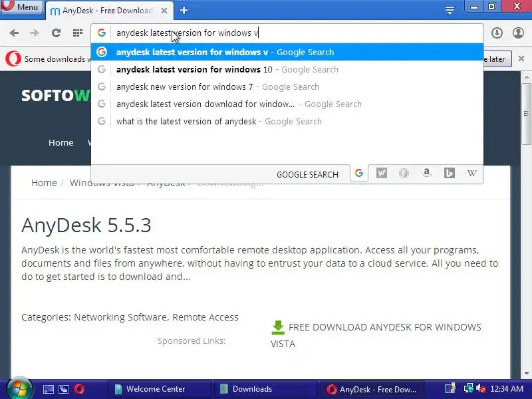Select suggestion 'anydesk latest version download for window...'
Viewport: 532px width, 399px height.
click(287, 104)
